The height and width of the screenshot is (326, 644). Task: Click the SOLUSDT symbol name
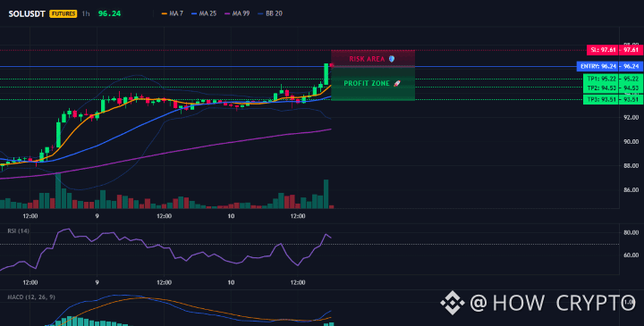point(27,13)
